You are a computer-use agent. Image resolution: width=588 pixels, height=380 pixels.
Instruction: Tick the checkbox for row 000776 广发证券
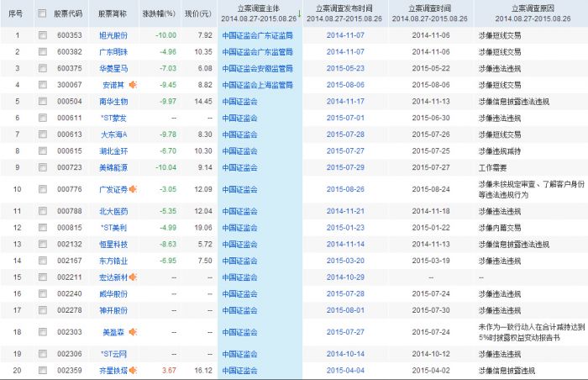(43, 189)
